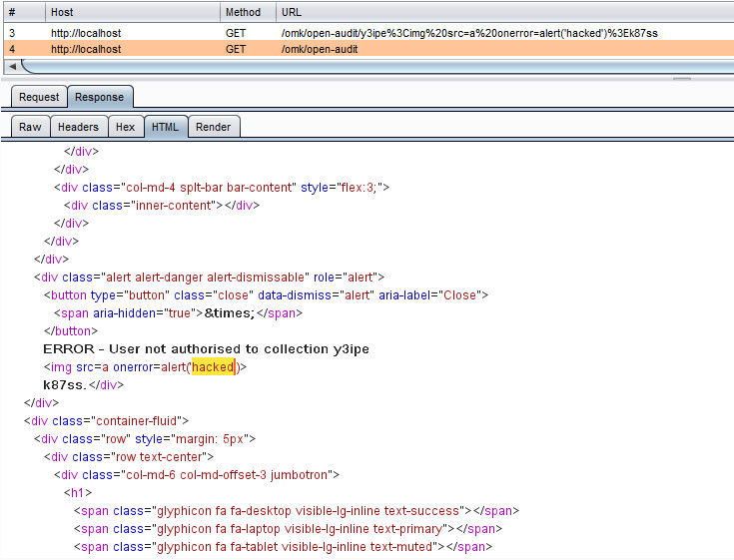This screenshot has height=560, width=734.
Task: Click http://localhost host cell in row 4
Action: click(86, 49)
